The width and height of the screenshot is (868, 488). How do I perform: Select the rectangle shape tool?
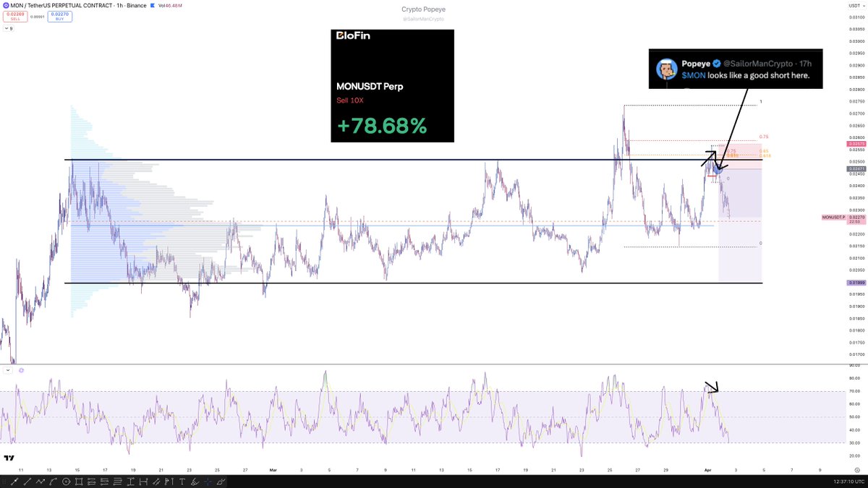pyautogui.click(x=78, y=481)
